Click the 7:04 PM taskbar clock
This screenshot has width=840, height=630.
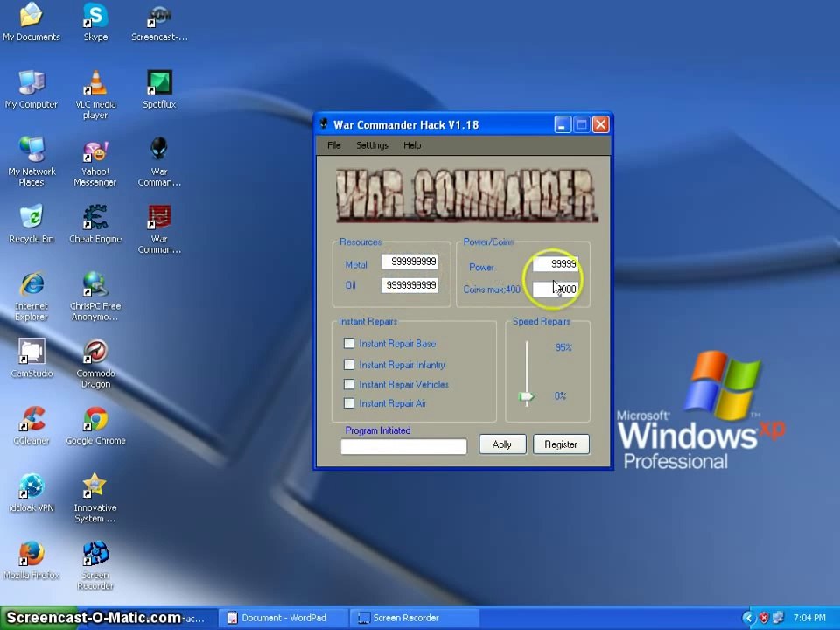(x=808, y=618)
